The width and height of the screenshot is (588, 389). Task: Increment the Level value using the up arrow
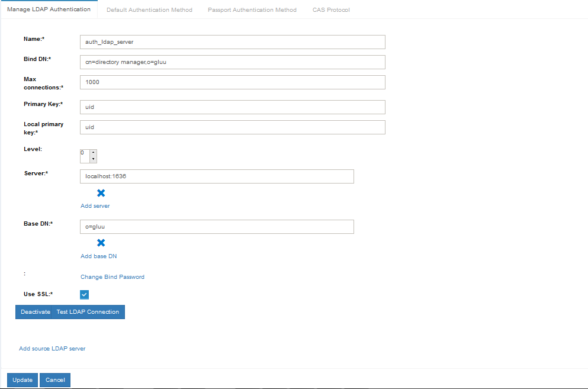coord(94,153)
